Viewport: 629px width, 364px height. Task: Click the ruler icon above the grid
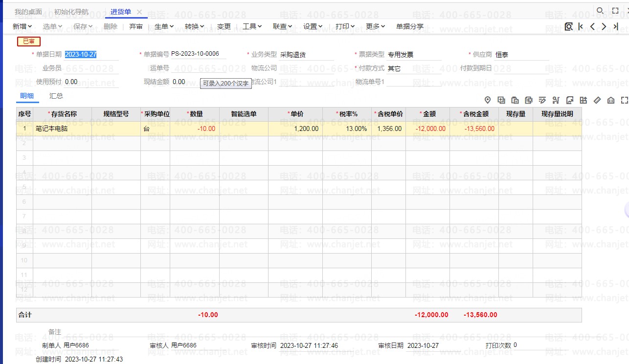pos(597,100)
